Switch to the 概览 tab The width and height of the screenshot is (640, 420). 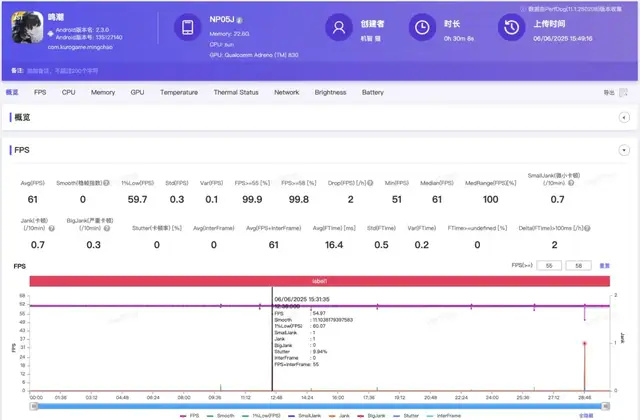click(x=12, y=92)
